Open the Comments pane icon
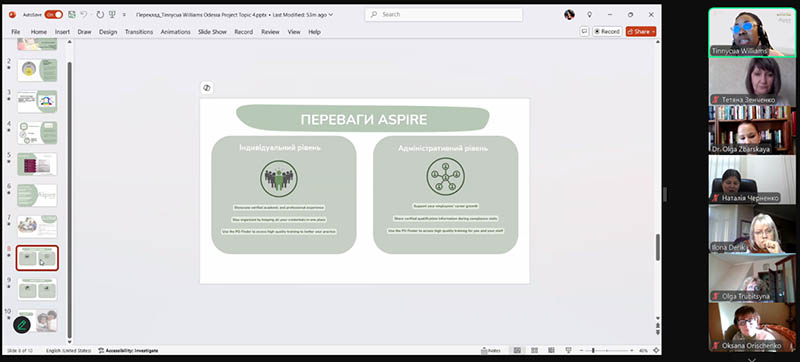Viewport: 800px width, 362px height. tap(584, 32)
